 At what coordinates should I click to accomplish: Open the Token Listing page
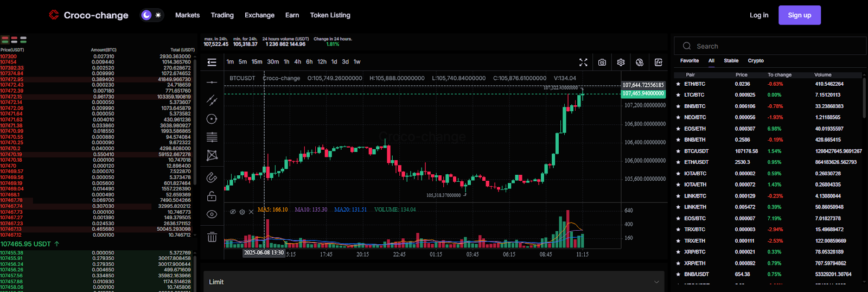330,15
